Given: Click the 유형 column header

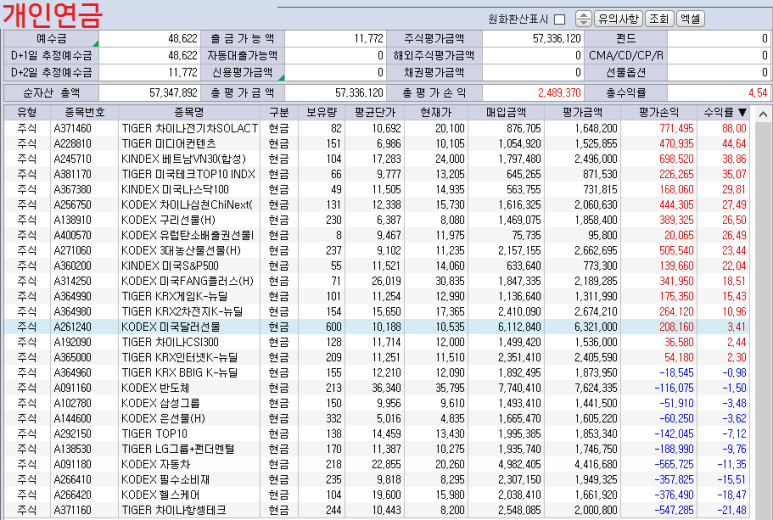Looking at the screenshot, I should tap(27, 112).
